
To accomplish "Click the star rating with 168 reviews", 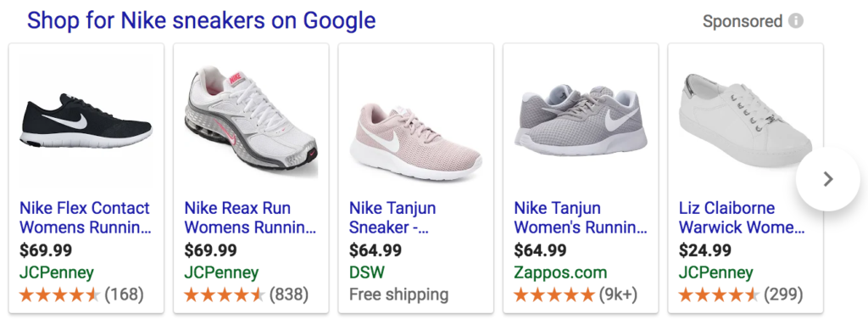I will point(81,295).
